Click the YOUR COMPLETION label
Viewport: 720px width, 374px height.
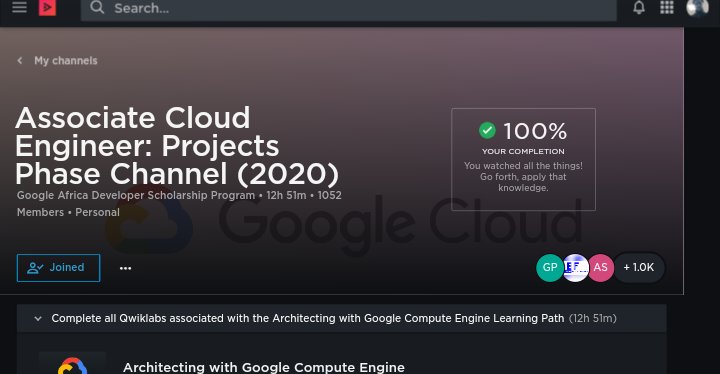click(x=523, y=152)
